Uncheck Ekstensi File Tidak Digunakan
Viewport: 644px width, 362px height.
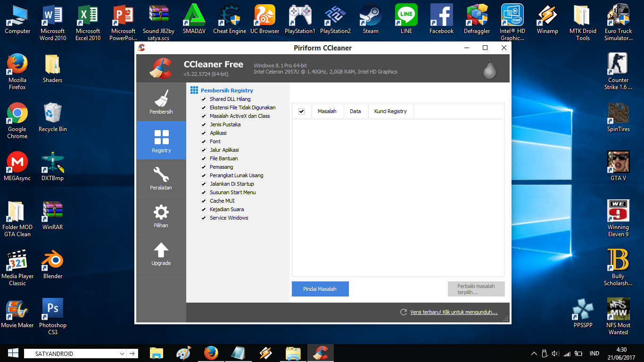[x=204, y=107]
